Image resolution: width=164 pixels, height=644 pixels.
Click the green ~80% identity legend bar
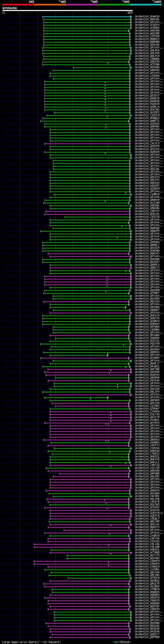click(114, 5)
